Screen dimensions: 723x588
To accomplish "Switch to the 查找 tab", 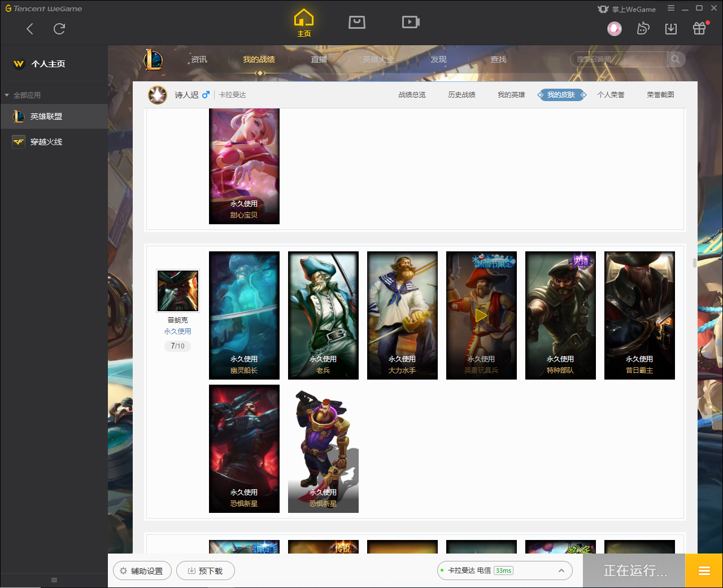I will click(498, 59).
